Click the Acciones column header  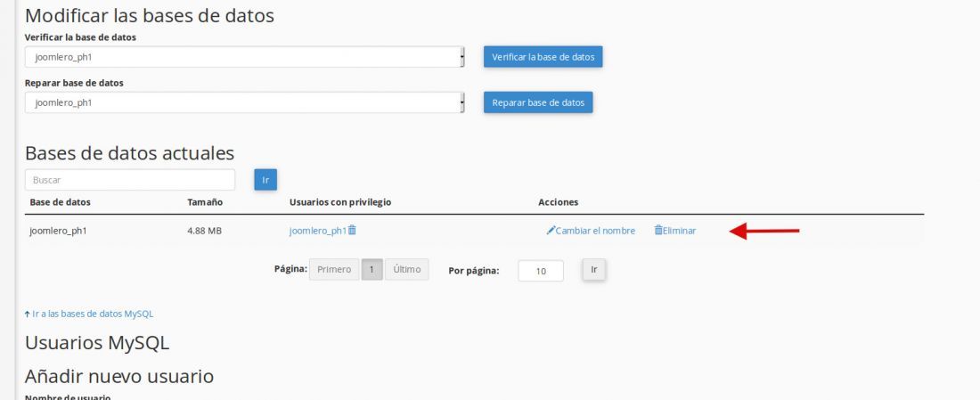pos(558,202)
